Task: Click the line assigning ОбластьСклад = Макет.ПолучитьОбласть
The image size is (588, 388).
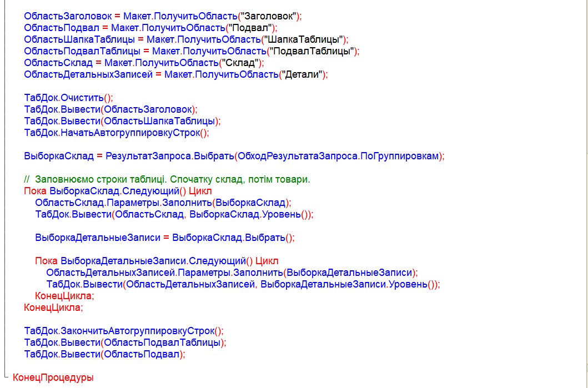Action: [x=144, y=63]
